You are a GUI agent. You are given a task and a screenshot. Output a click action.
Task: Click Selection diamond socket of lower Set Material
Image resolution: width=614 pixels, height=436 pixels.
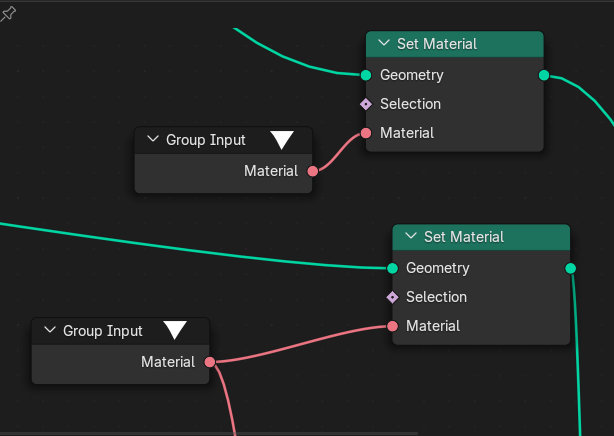coord(392,297)
